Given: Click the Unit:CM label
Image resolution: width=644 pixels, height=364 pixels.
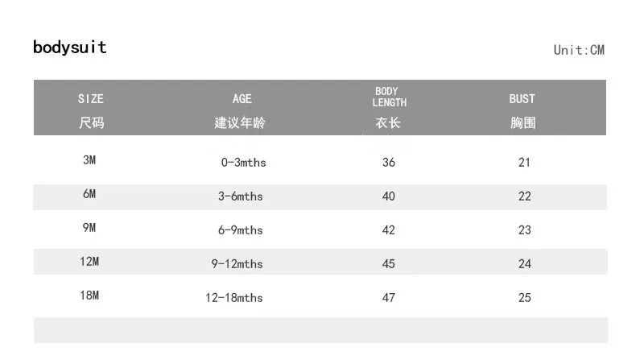Looking at the screenshot, I should 579,50.
